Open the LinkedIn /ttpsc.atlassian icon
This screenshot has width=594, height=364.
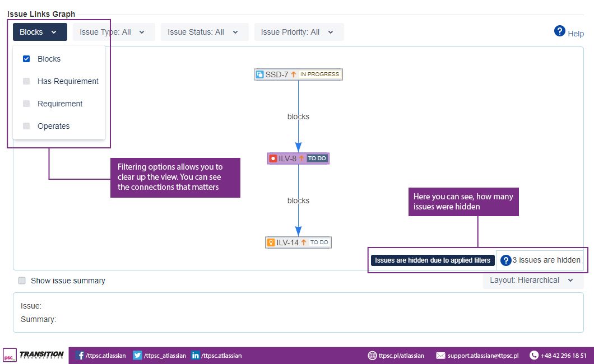pyautogui.click(x=195, y=355)
